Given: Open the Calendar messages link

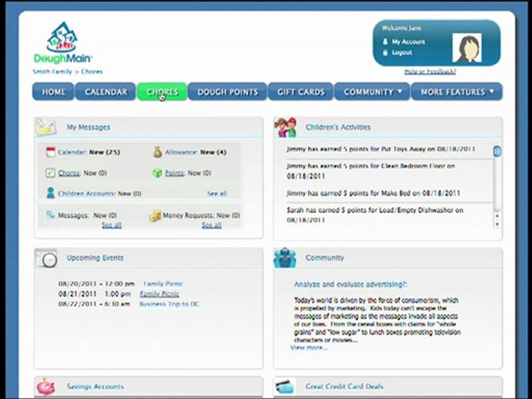Looking at the screenshot, I should [x=72, y=152].
